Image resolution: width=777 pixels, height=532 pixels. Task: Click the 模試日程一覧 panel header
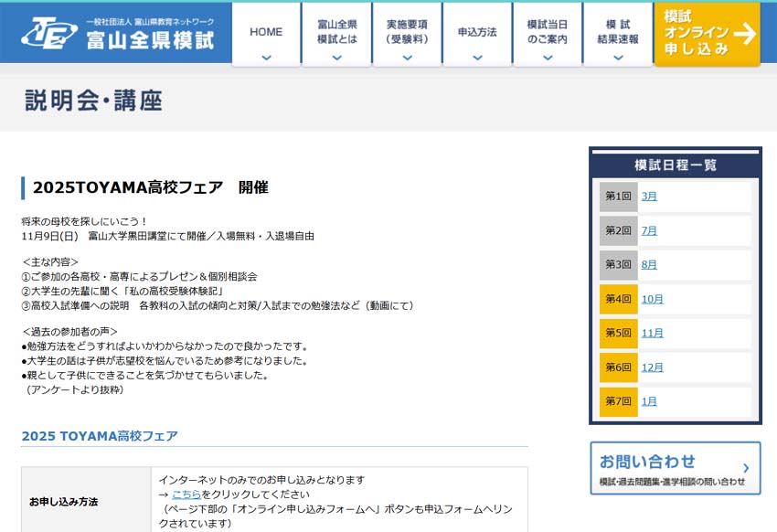676,165
